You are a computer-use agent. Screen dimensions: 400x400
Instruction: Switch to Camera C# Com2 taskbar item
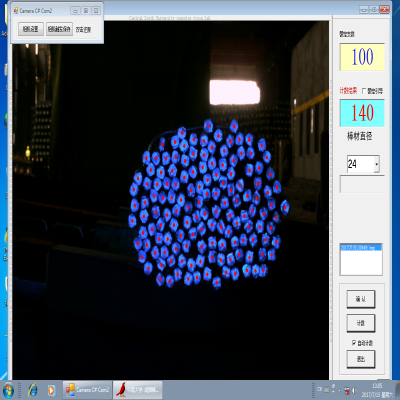(x=87, y=390)
